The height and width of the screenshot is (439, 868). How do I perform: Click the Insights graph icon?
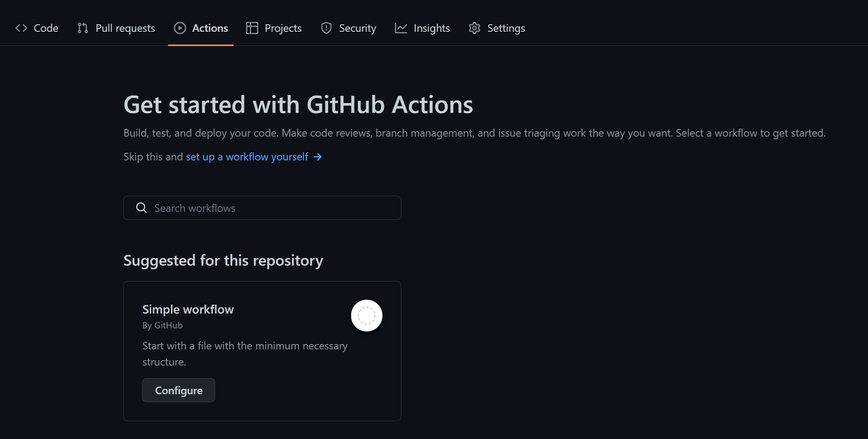pos(401,28)
